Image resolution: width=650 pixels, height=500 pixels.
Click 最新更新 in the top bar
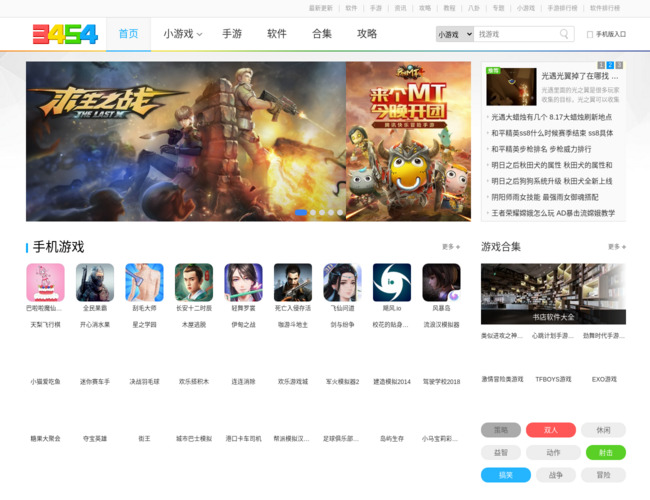320,8
